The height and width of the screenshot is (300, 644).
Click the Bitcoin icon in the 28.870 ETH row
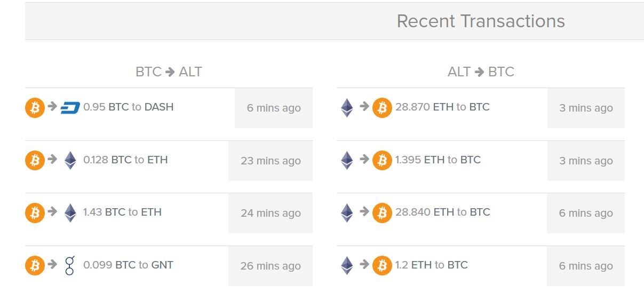381,108
